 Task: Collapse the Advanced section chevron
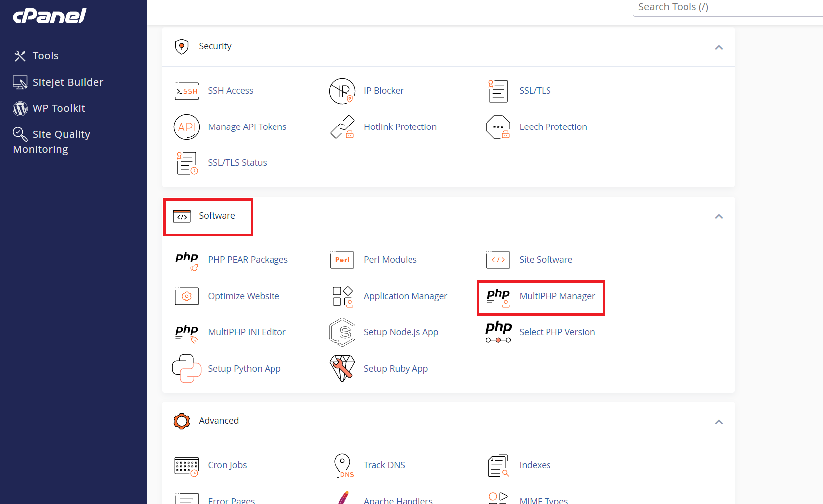pyautogui.click(x=719, y=422)
